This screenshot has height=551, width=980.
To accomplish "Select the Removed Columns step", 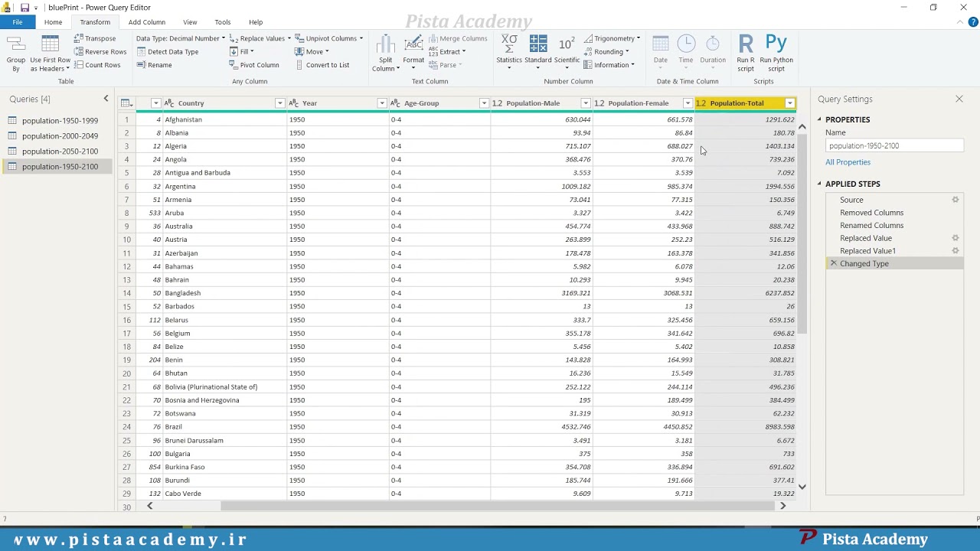I will point(871,213).
